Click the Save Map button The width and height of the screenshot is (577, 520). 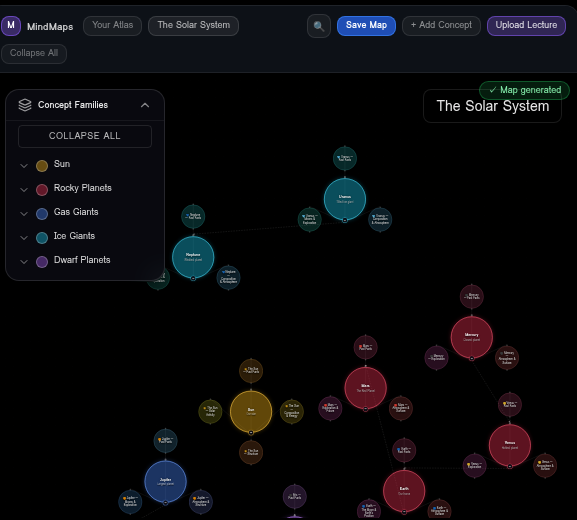(x=366, y=25)
